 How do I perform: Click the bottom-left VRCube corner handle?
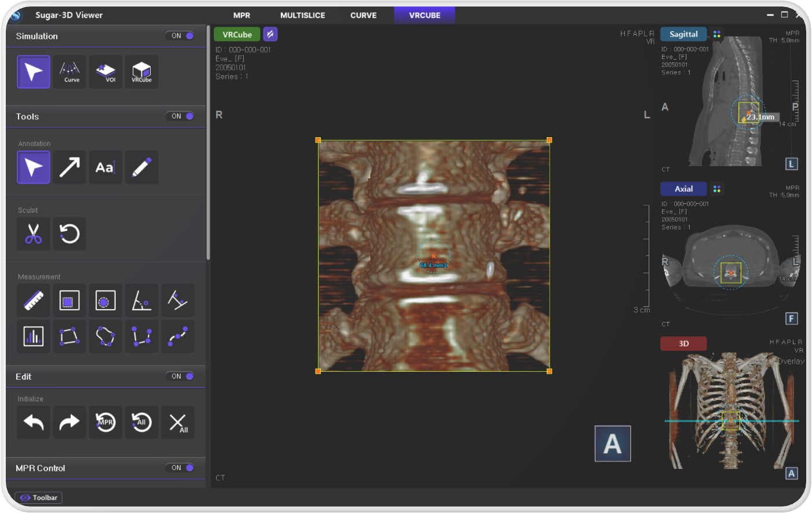point(318,371)
